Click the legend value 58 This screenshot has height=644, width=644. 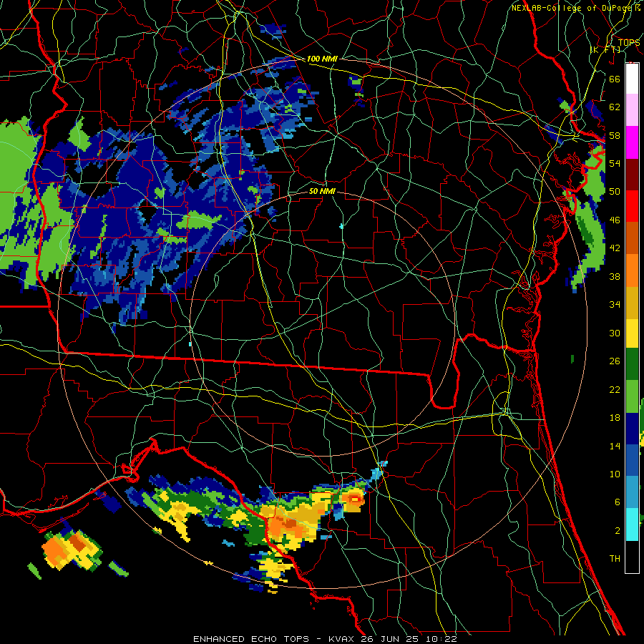pos(615,135)
